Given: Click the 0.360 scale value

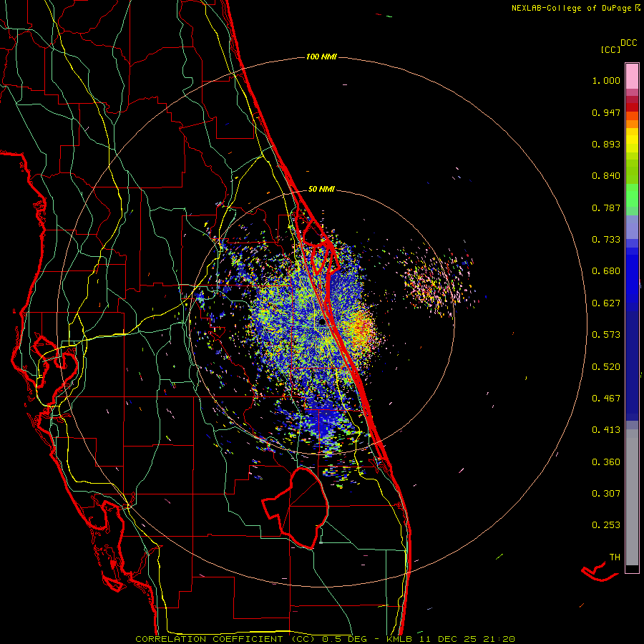Looking at the screenshot, I should (x=606, y=462).
